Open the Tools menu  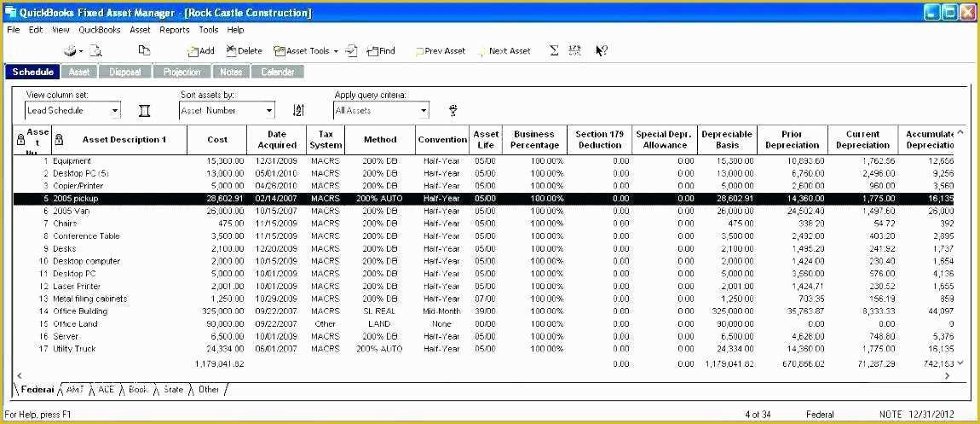tap(209, 29)
